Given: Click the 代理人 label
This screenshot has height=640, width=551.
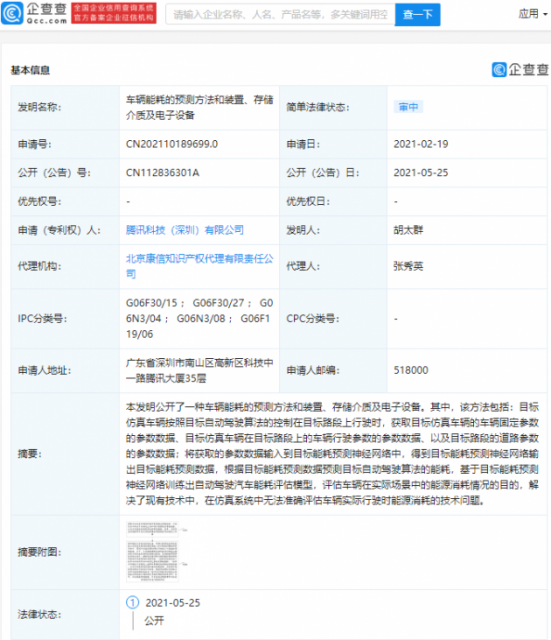Looking at the screenshot, I should pos(303,266).
